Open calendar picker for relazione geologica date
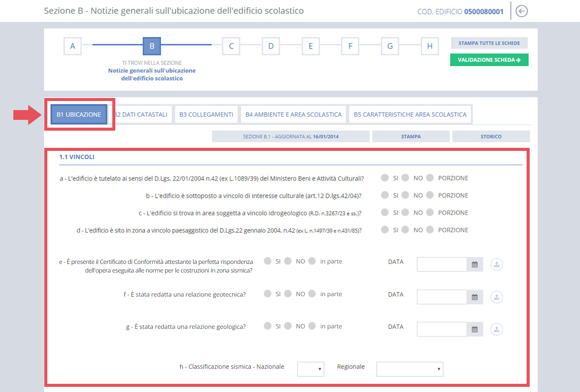 click(475, 329)
